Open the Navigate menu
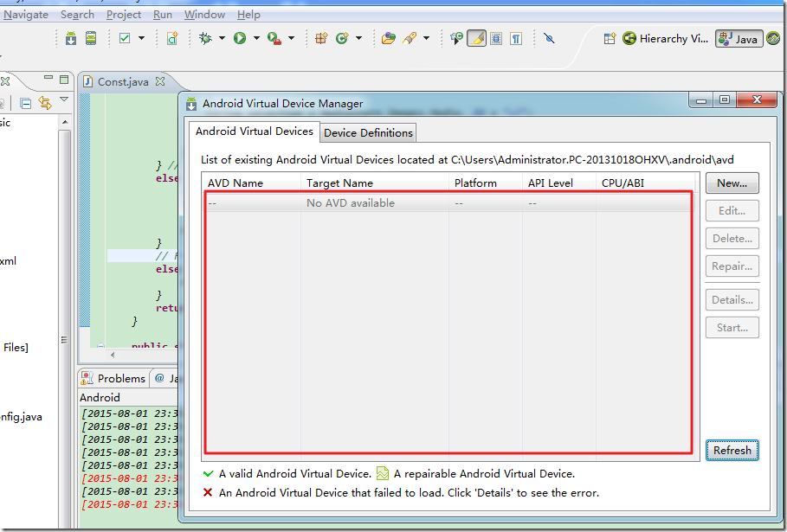This screenshot has height=532, width=787. tap(26, 15)
